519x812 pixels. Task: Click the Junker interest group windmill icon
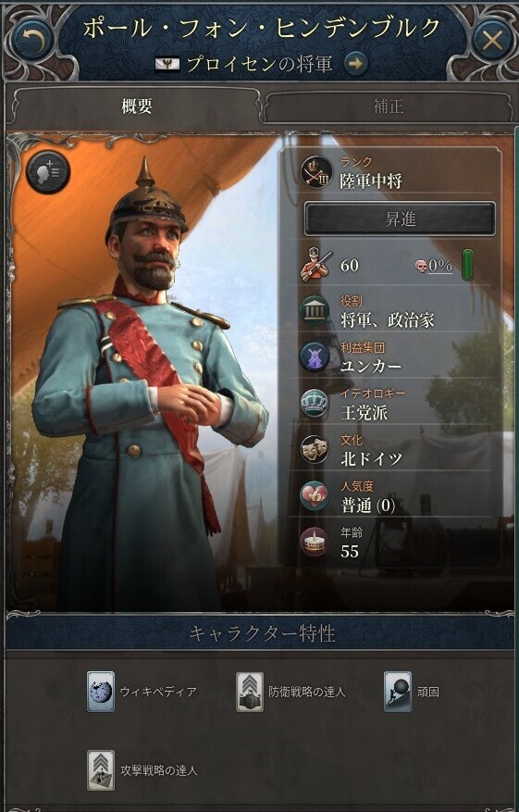[315, 356]
